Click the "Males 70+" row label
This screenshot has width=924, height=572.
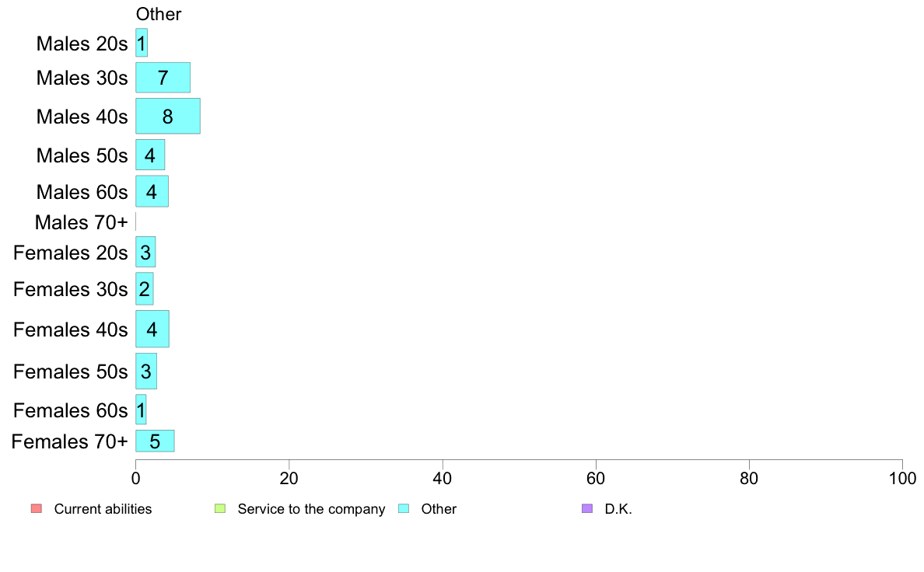(x=81, y=222)
